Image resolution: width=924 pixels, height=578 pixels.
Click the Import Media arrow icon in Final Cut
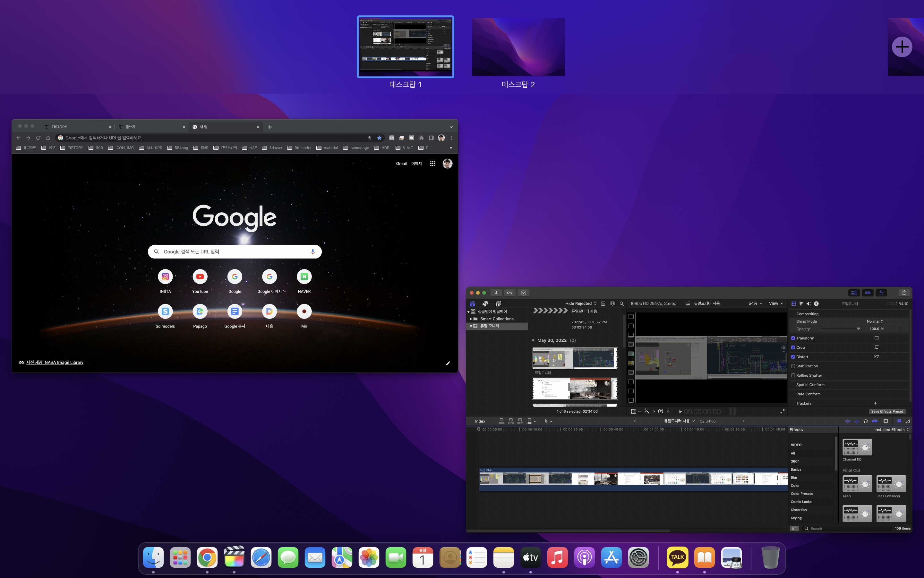click(496, 293)
